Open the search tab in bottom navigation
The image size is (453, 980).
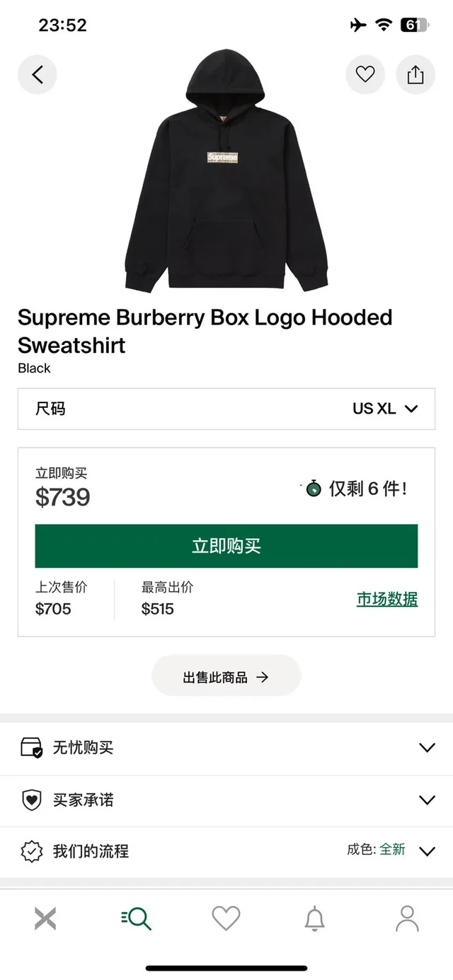coord(135,917)
